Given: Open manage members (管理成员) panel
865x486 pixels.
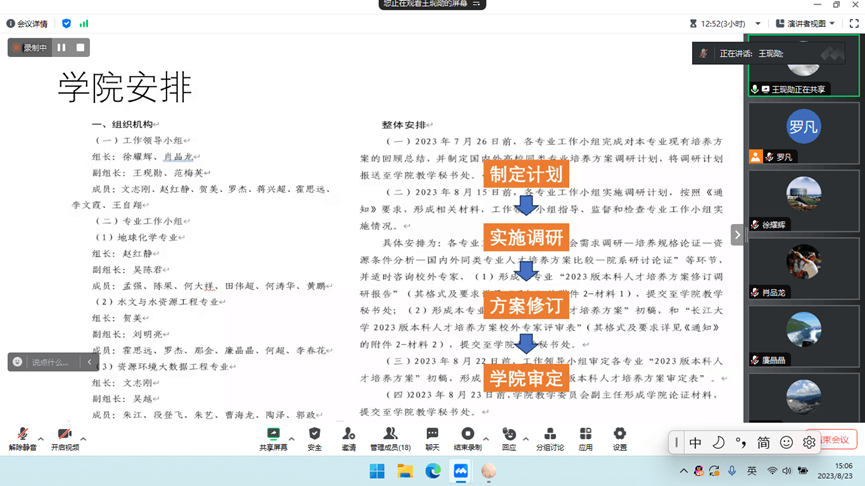Looking at the screenshot, I should (390, 435).
